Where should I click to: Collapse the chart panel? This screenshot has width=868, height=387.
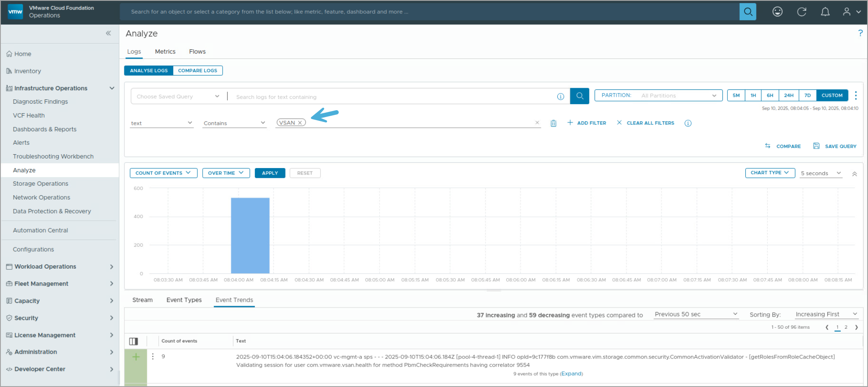point(854,174)
